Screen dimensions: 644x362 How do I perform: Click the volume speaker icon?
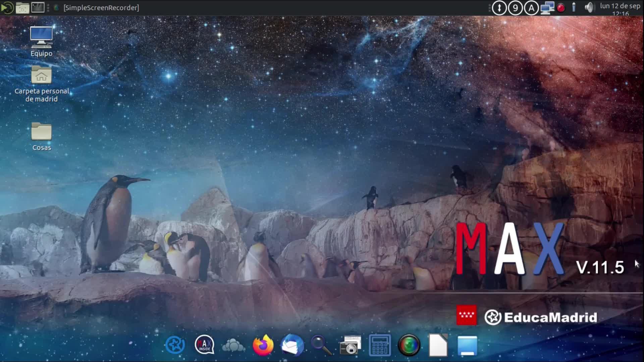[589, 7]
